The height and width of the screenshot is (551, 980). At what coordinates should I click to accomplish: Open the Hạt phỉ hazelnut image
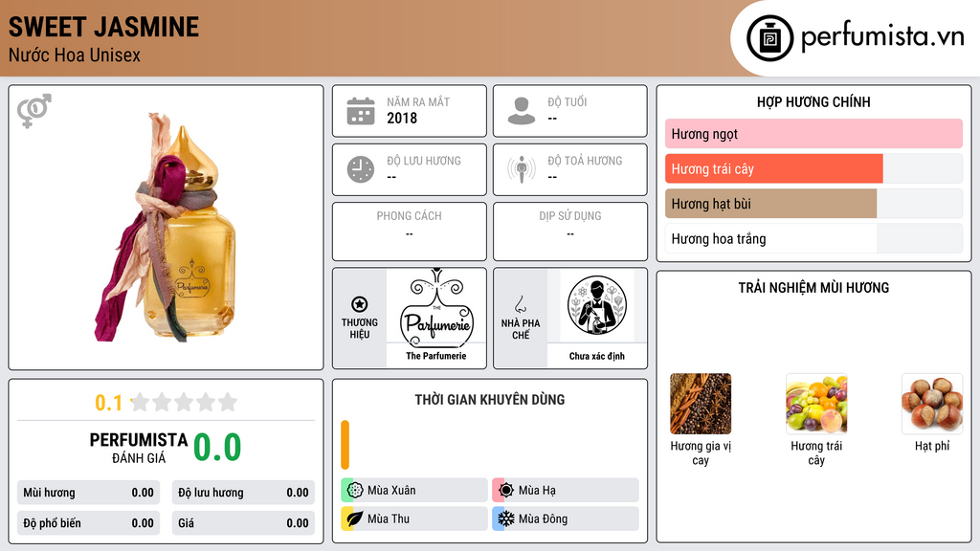(x=932, y=404)
